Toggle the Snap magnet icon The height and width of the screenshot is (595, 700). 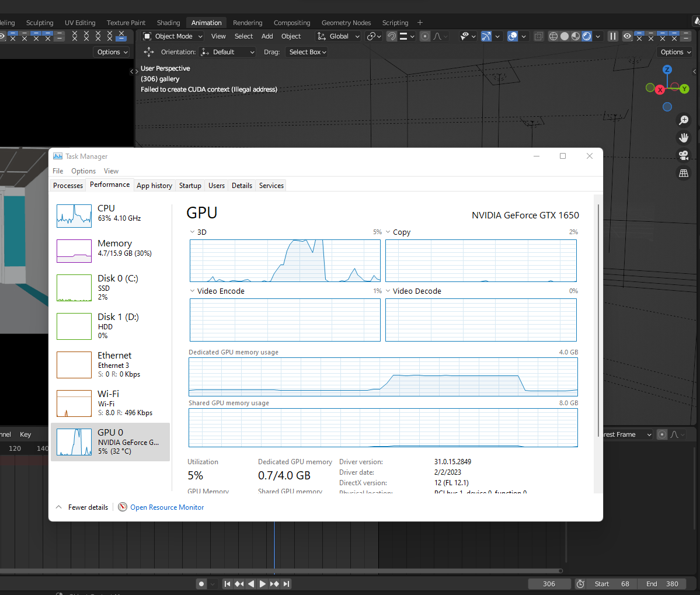point(392,36)
